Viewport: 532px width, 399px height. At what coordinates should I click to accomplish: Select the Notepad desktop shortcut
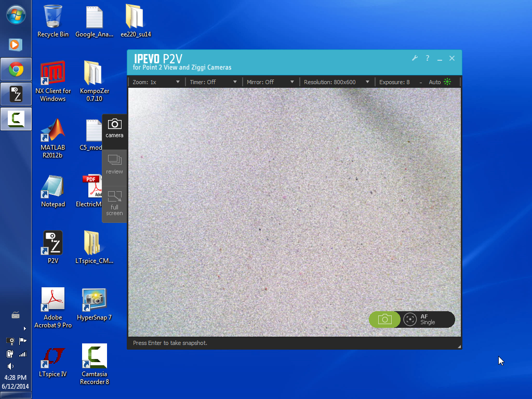53,191
